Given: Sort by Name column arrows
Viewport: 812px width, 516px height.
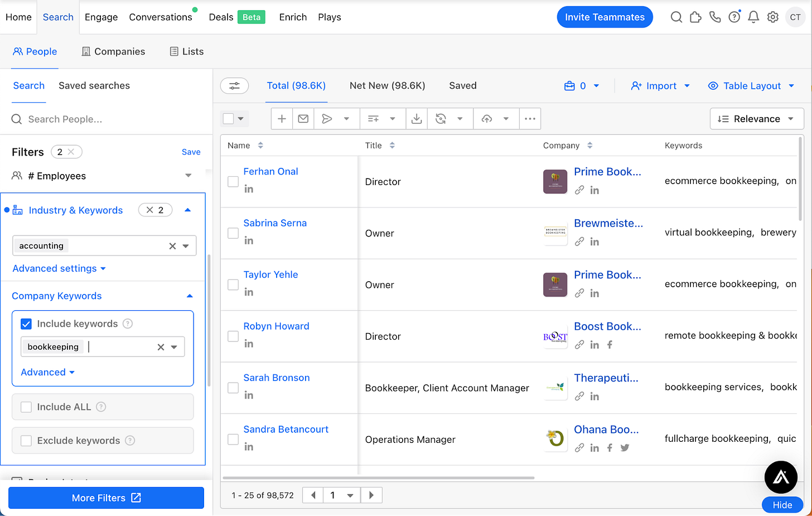Looking at the screenshot, I should pyautogui.click(x=260, y=146).
